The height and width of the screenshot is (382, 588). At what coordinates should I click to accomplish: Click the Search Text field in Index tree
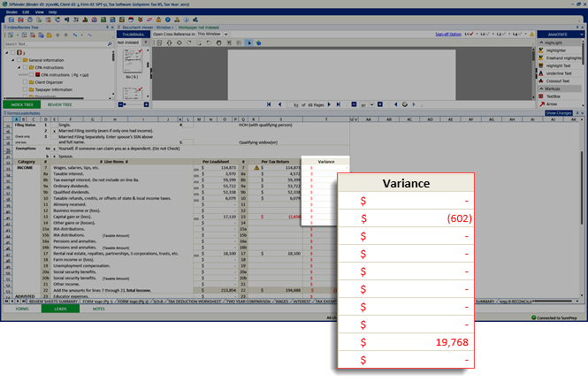click(x=56, y=44)
